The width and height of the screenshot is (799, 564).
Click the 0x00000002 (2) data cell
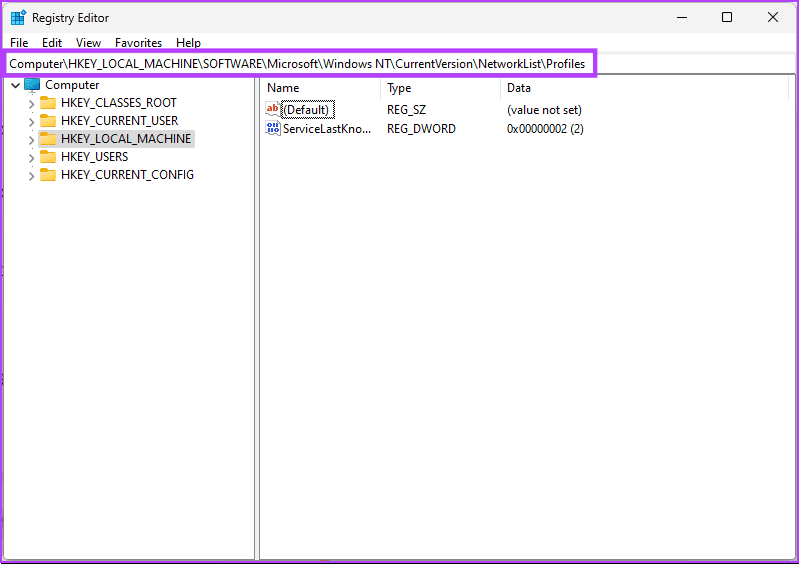[545, 128]
